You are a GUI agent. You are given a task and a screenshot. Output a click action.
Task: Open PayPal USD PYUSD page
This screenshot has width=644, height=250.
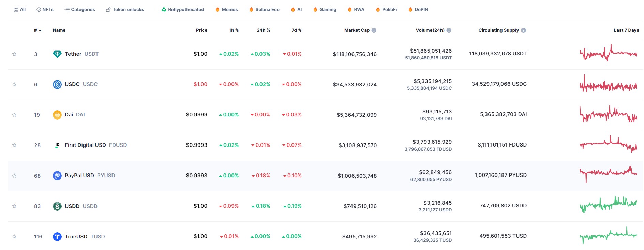tap(90, 176)
